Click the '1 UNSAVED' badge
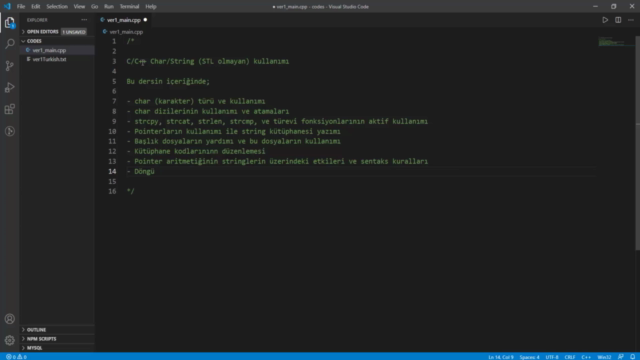The height and width of the screenshot is (360, 640). (x=74, y=32)
